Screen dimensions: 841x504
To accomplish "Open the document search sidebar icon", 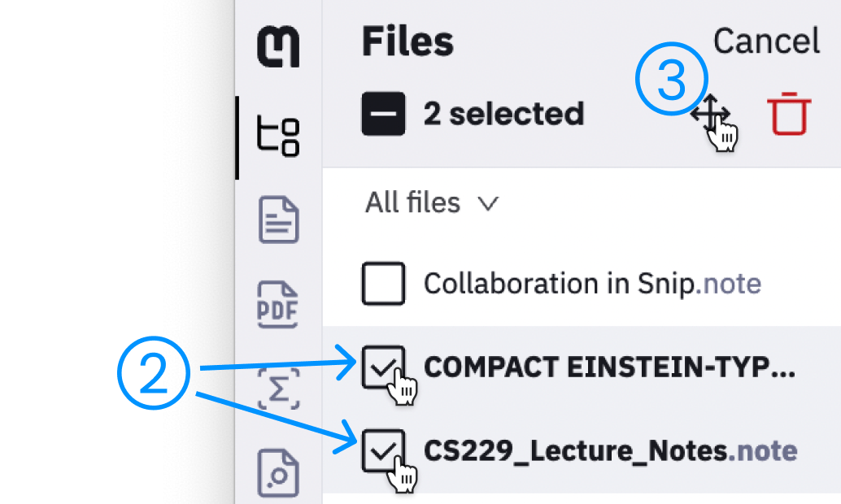I will pos(280,473).
